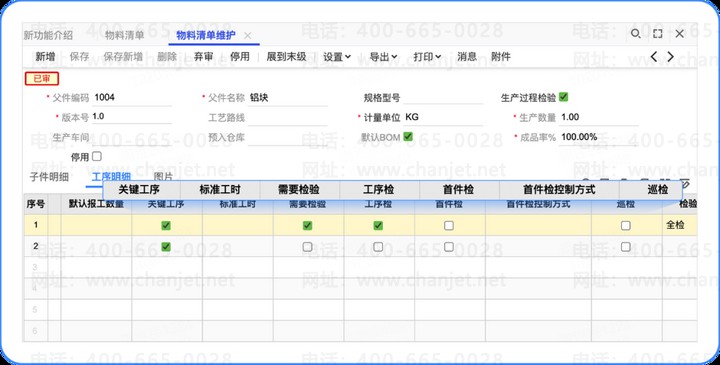
Task: Click the 父件编码 field showing 1004
Action: click(x=132, y=98)
